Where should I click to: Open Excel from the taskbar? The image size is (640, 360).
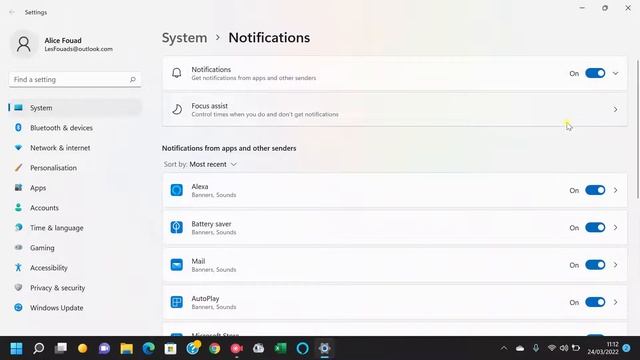click(x=280, y=348)
